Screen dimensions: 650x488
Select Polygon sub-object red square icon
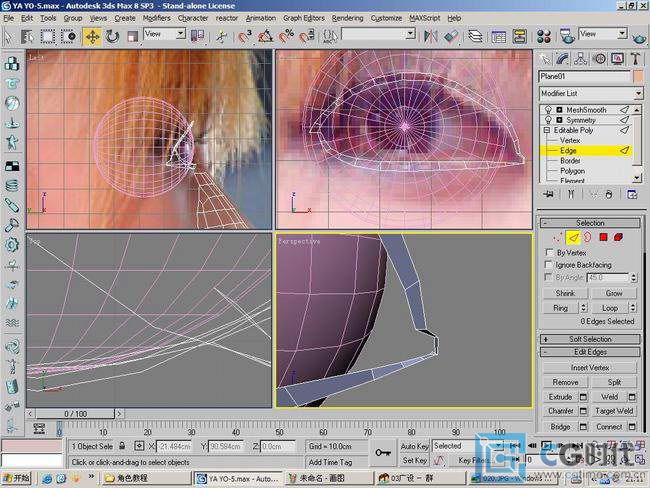click(603, 237)
